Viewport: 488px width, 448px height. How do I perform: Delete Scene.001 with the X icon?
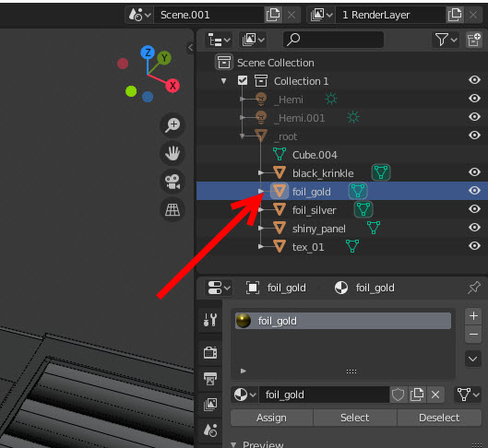[x=292, y=15]
